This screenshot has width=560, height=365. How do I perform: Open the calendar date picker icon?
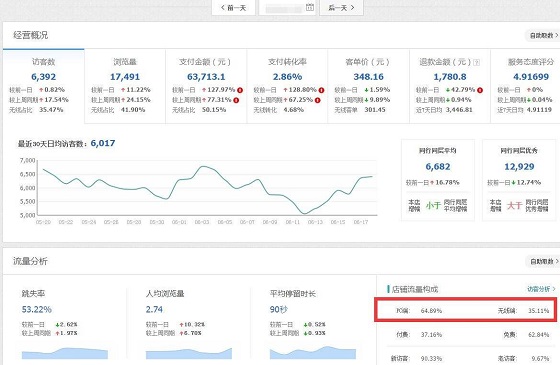(310, 7)
